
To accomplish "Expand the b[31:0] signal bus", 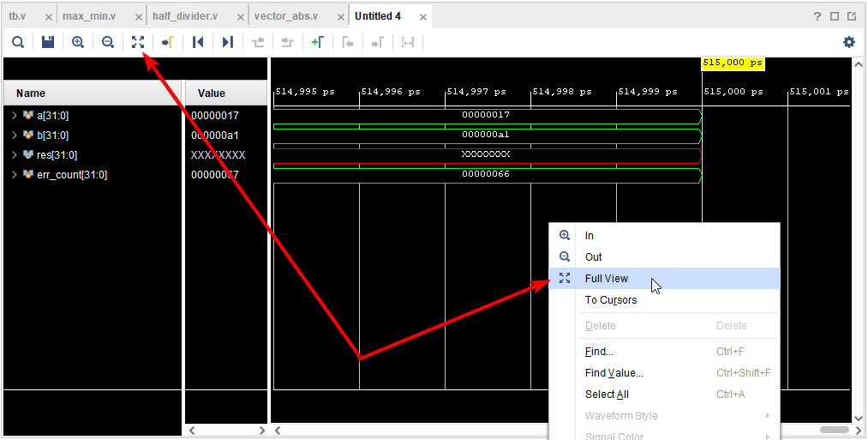I will (x=15, y=135).
